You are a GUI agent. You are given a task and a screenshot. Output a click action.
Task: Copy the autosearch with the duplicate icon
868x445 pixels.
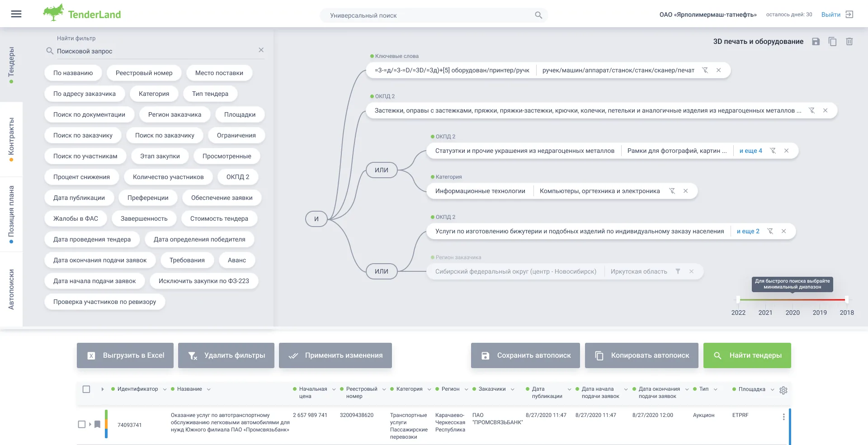[832, 42]
